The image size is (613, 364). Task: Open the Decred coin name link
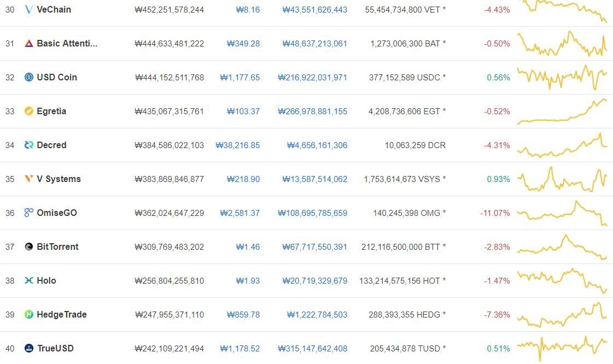[51, 145]
